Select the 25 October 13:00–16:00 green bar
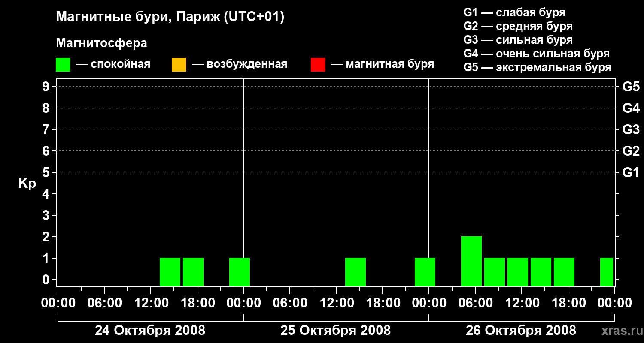Viewport: 644px width, 343px height. (355, 272)
